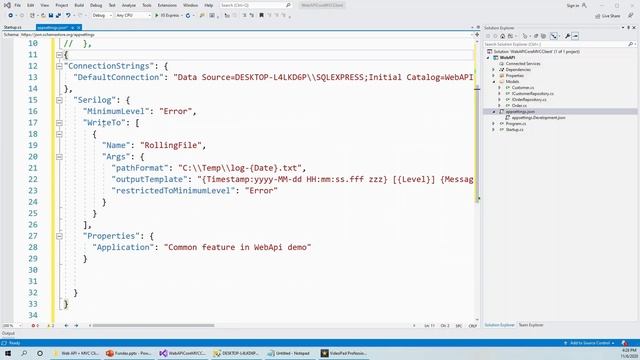
Task: Expand the Program.cs node arrow
Action: (493, 124)
